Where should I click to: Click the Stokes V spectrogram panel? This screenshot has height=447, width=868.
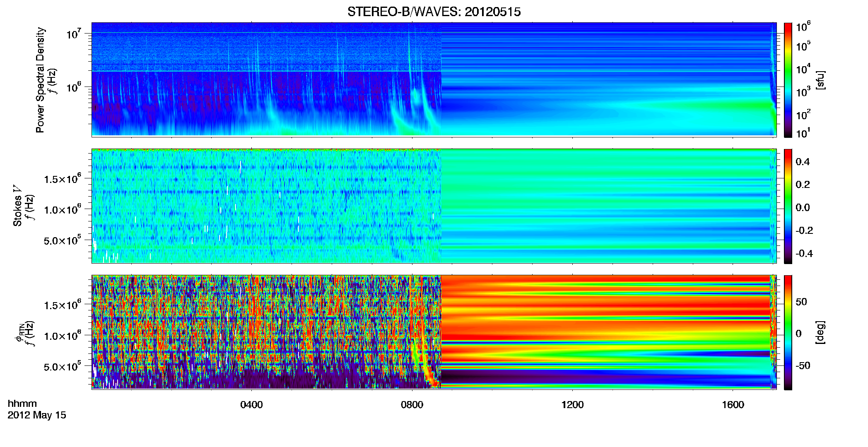point(434,206)
